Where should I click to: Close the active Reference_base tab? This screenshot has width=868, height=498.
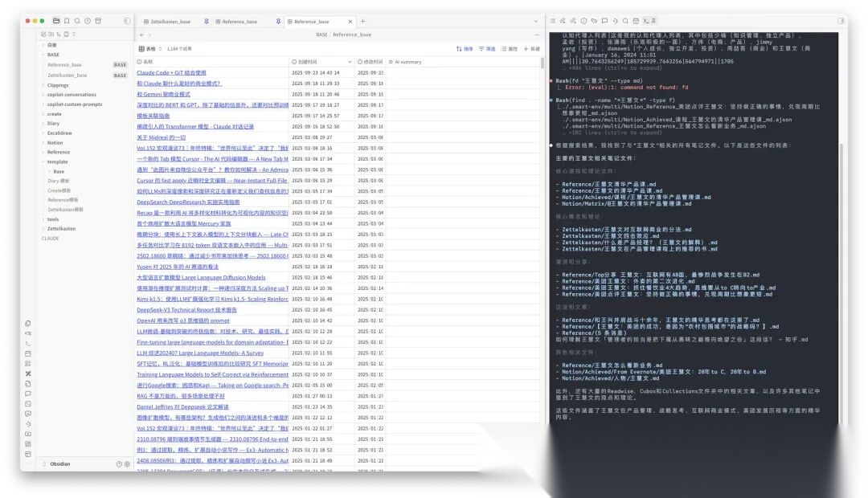click(350, 22)
